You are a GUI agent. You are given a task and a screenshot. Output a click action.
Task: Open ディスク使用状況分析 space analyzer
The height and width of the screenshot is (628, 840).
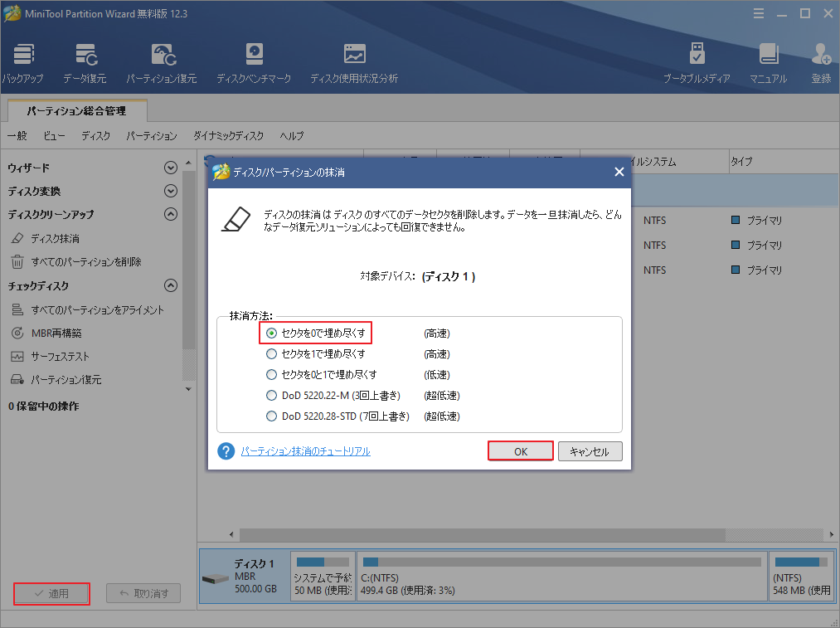(354, 63)
